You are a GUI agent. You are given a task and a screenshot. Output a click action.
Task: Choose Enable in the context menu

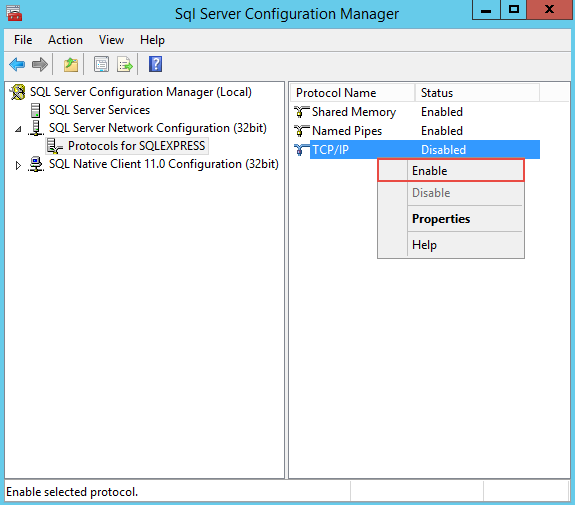click(451, 171)
